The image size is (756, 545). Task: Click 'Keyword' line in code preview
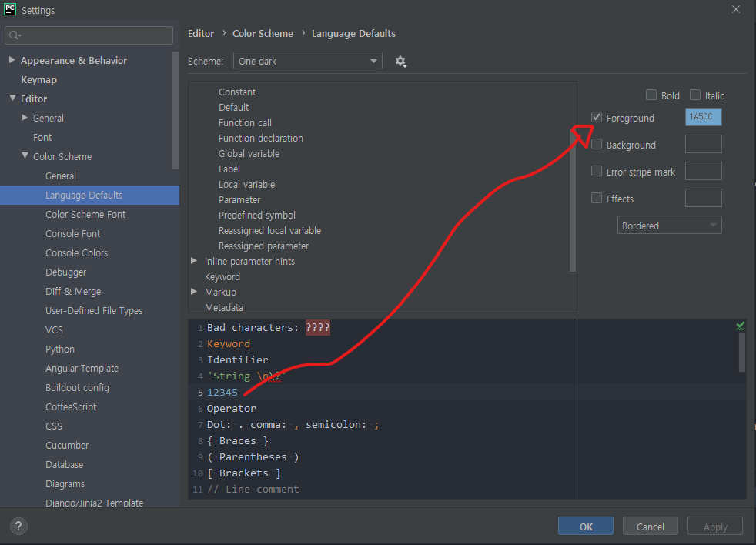point(229,343)
